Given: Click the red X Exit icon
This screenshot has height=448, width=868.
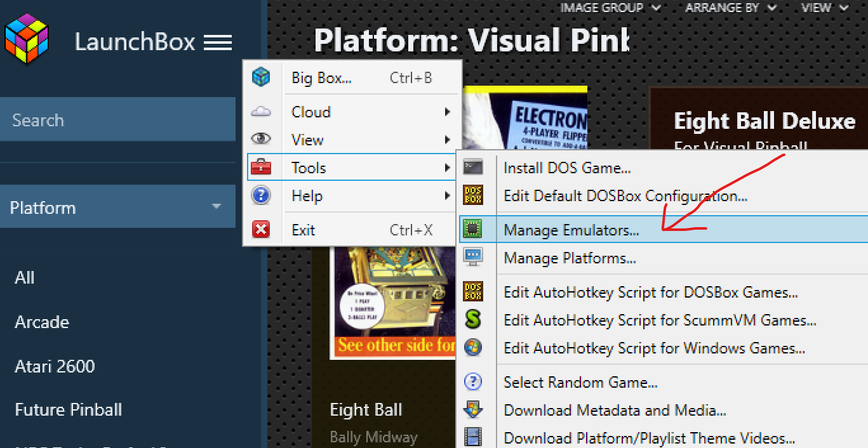Looking at the screenshot, I should pyautogui.click(x=261, y=230).
